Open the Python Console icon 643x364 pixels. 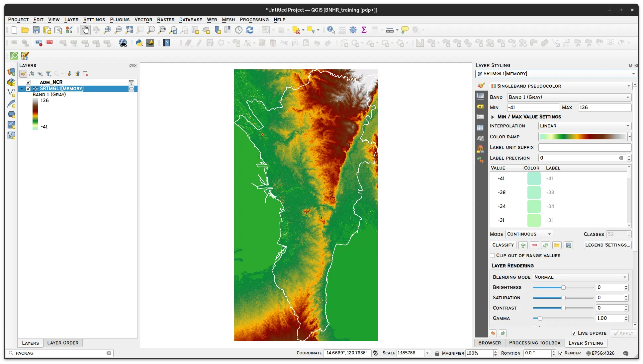[139, 43]
